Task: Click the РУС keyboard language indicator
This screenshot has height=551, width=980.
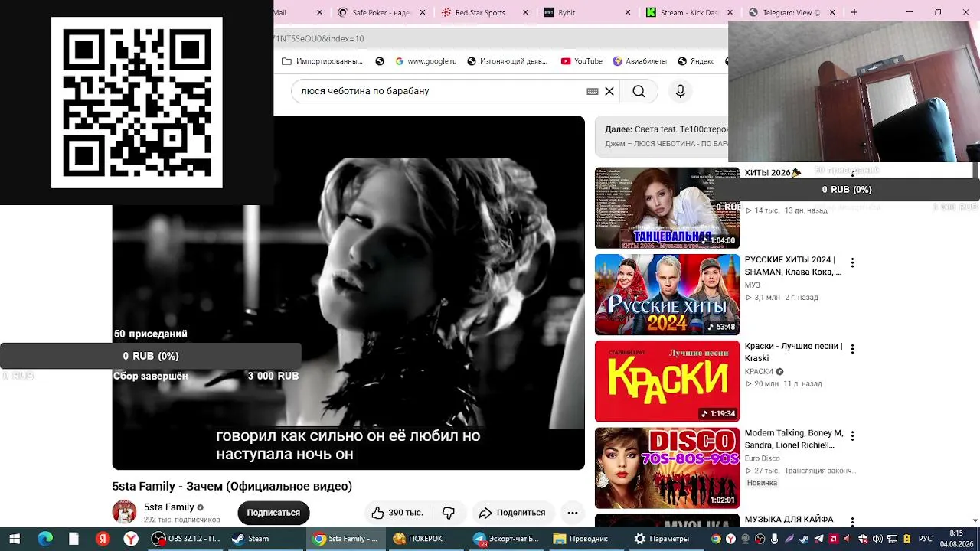Action: pyautogui.click(x=925, y=539)
